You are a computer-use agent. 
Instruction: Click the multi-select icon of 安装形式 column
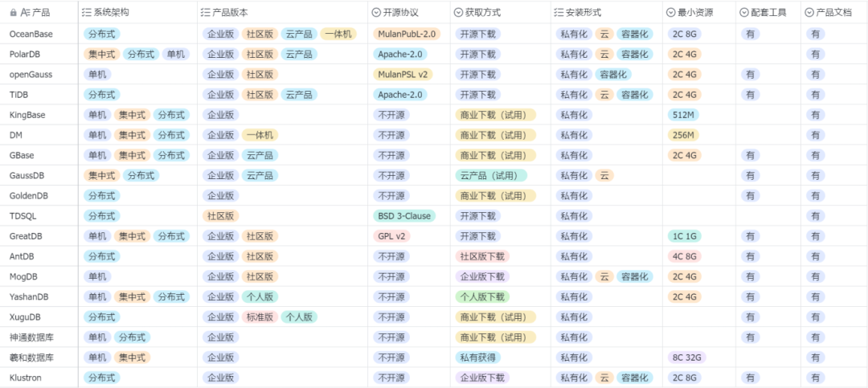pos(559,12)
